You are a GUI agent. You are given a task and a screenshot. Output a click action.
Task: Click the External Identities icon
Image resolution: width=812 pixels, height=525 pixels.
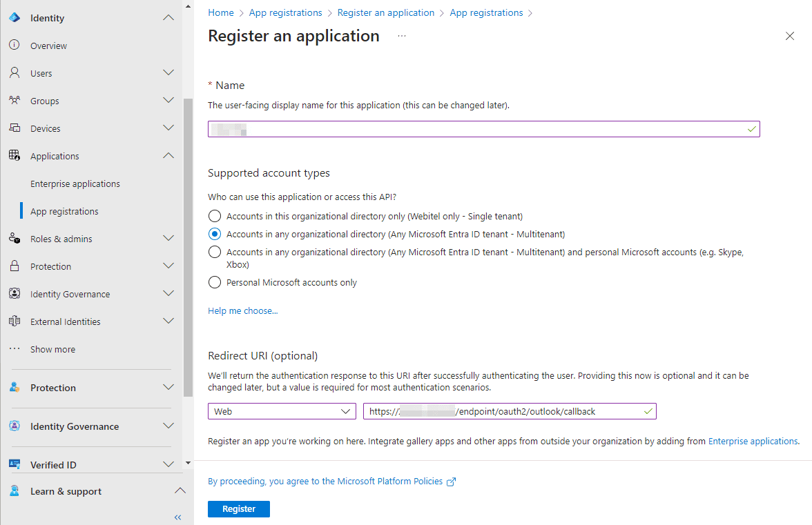[x=14, y=321]
